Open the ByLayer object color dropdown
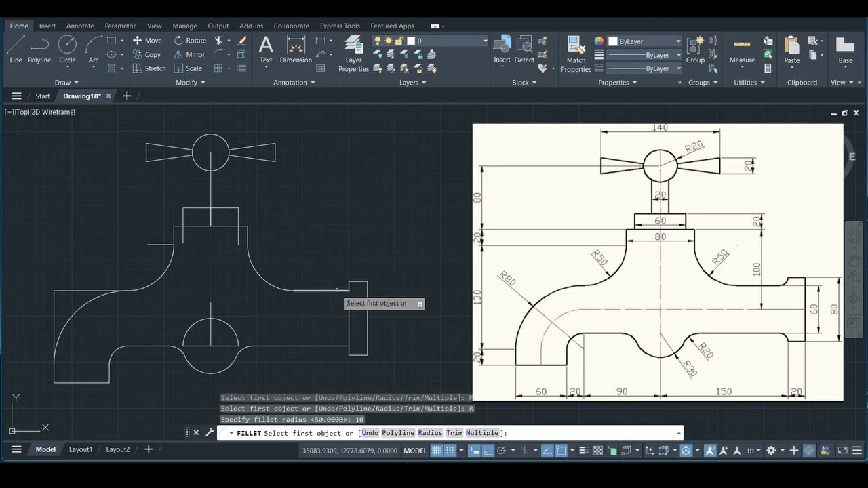This screenshot has height=488, width=868. click(x=644, y=41)
